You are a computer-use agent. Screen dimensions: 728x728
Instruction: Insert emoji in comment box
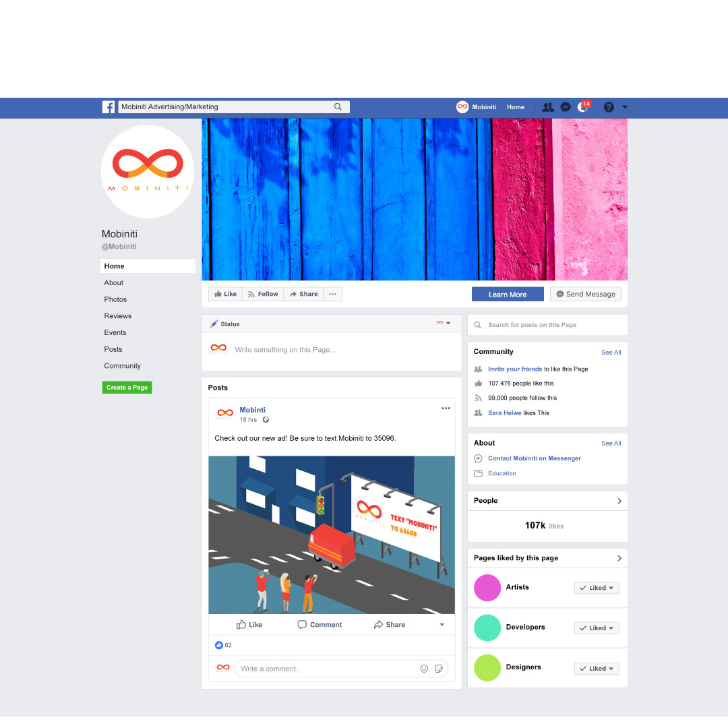[424, 669]
